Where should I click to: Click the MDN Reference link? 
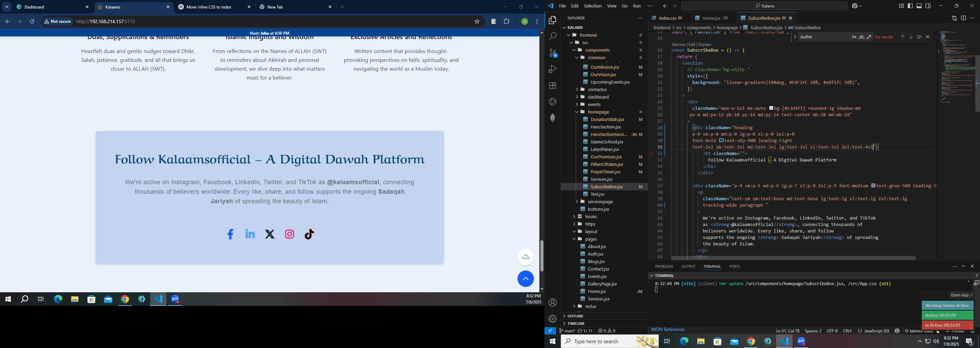(x=668, y=330)
